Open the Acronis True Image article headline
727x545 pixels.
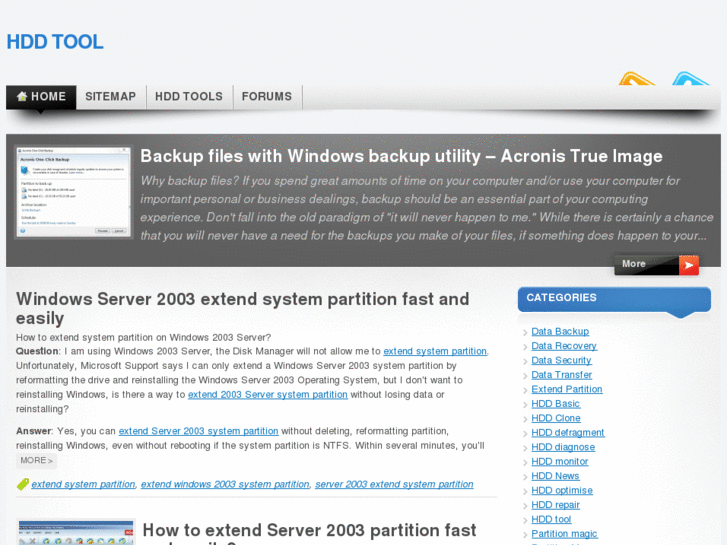402,156
